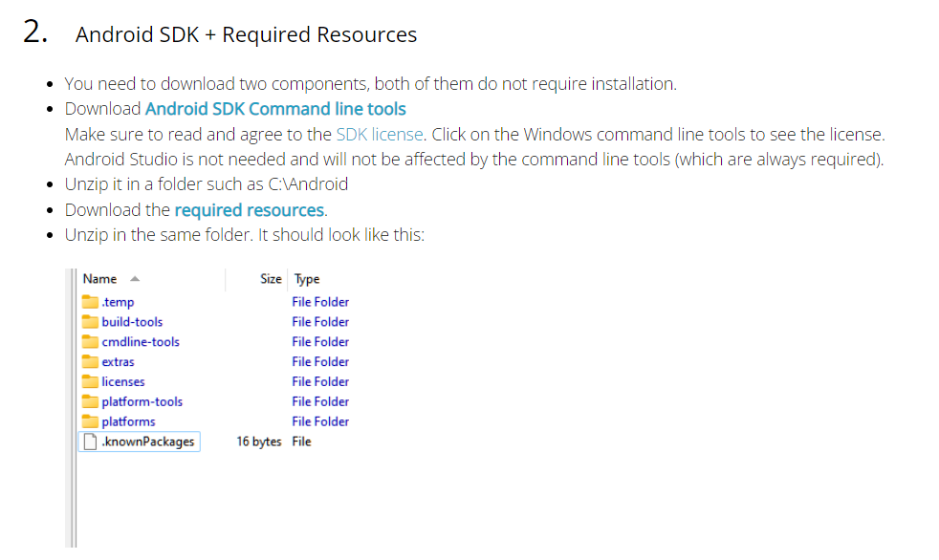
Task: Click the .temp folder icon
Action: pyautogui.click(x=91, y=302)
